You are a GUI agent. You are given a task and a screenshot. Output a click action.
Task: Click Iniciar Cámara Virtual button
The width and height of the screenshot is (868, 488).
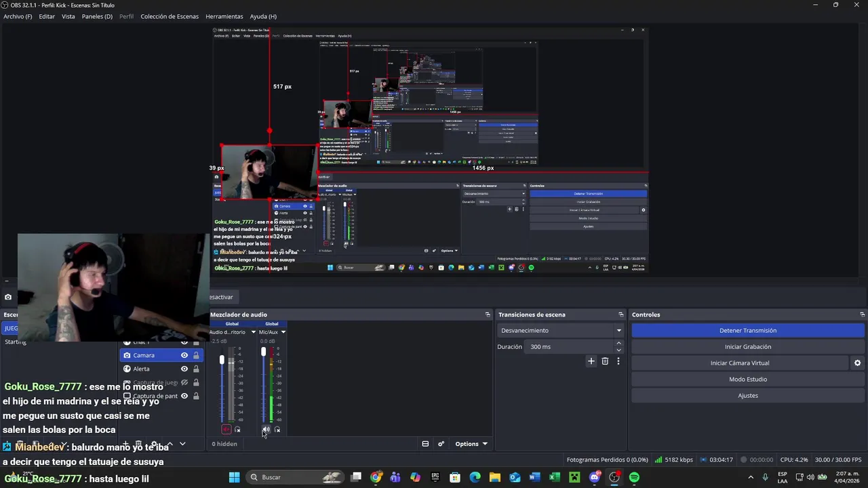pyautogui.click(x=740, y=363)
